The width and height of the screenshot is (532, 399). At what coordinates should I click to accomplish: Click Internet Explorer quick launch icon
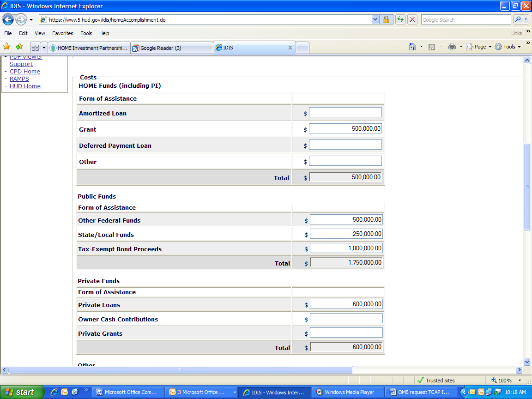[54, 392]
